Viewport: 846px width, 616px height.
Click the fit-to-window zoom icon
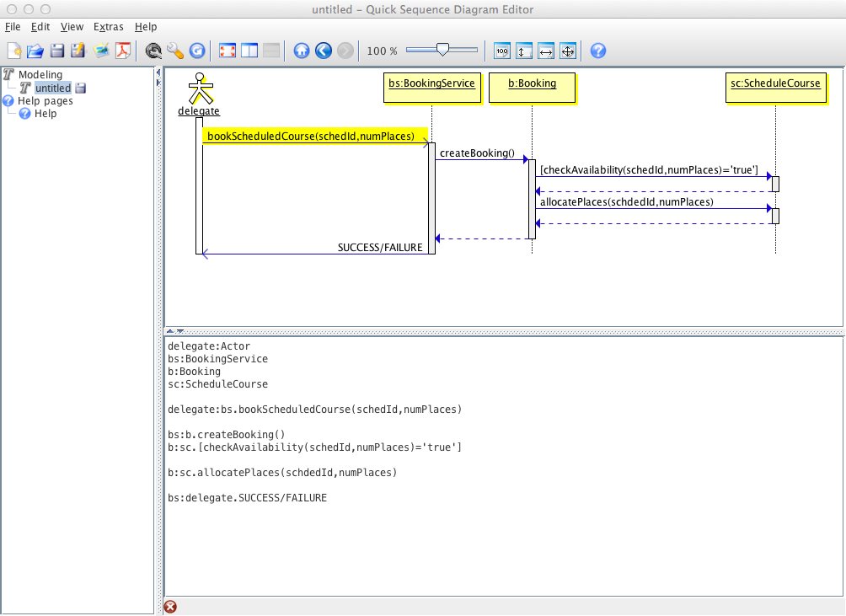tap(568, 51)
